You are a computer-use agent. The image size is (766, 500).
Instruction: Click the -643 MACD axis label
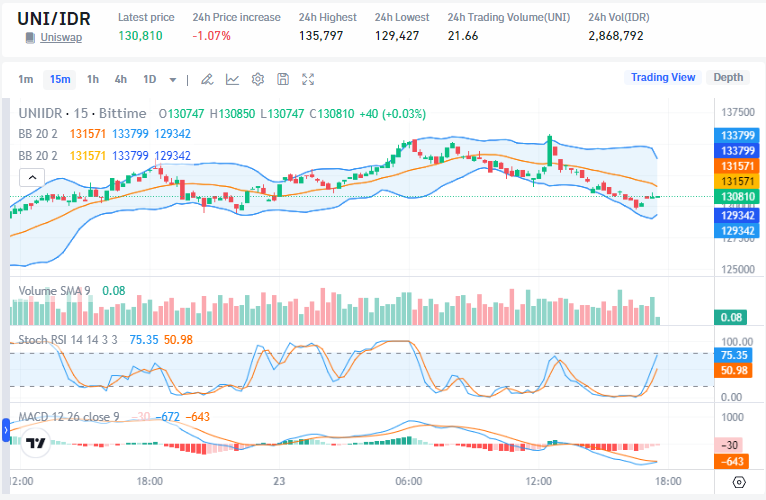tap(729, 461)
